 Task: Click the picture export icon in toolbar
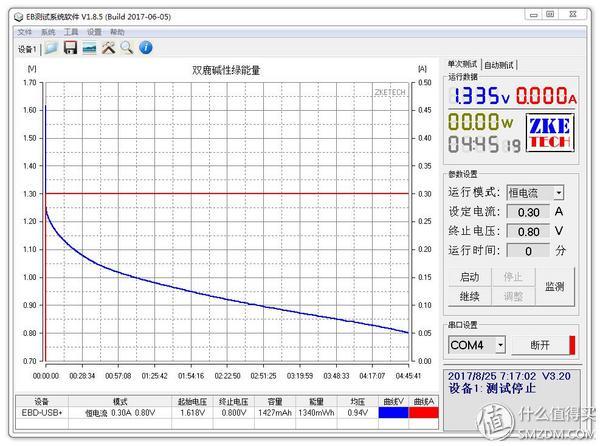[x=89, y=48]
